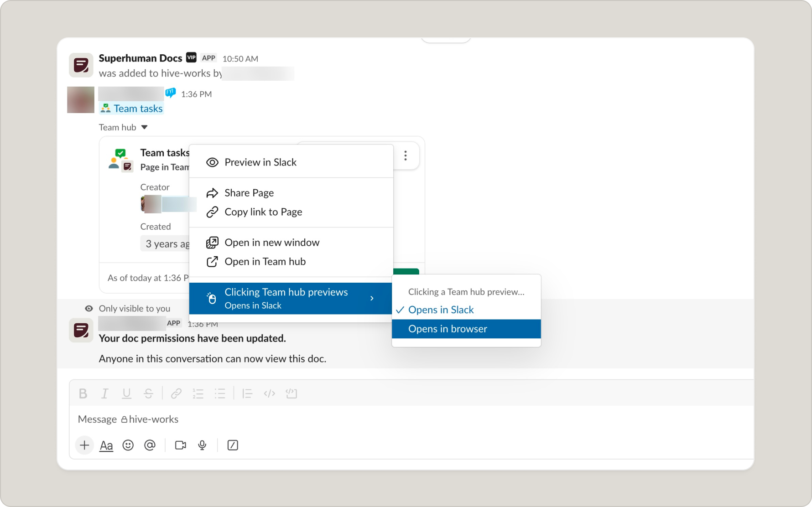
Task: Choose Share Page from the menu
Action: [x=291, y=193]
